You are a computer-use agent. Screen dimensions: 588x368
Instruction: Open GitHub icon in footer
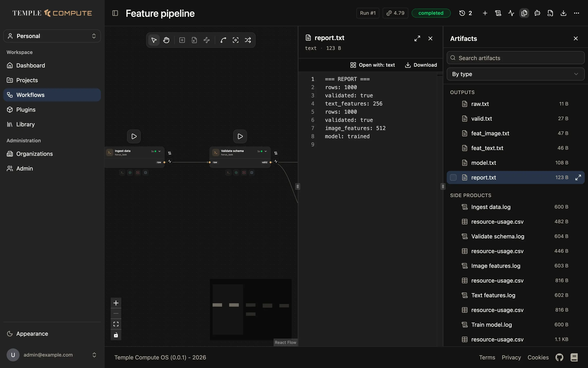(x=559, y=357)
